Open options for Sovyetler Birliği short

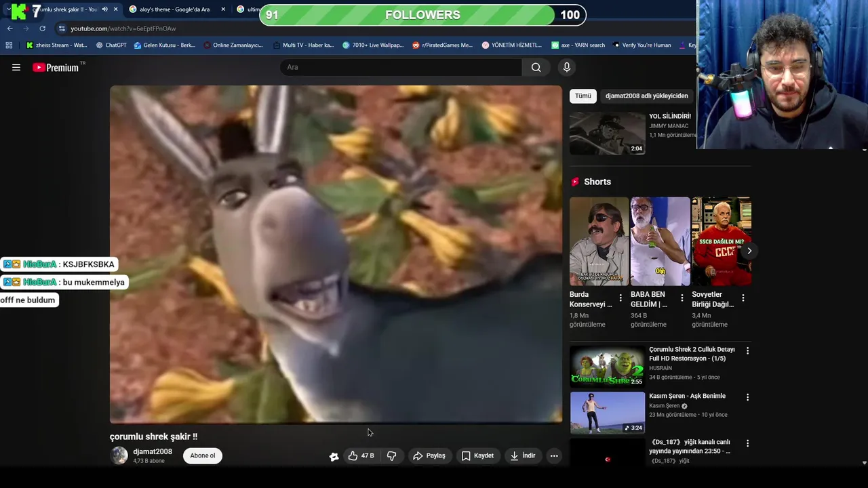pyautogui.click(x=743, y=298)
